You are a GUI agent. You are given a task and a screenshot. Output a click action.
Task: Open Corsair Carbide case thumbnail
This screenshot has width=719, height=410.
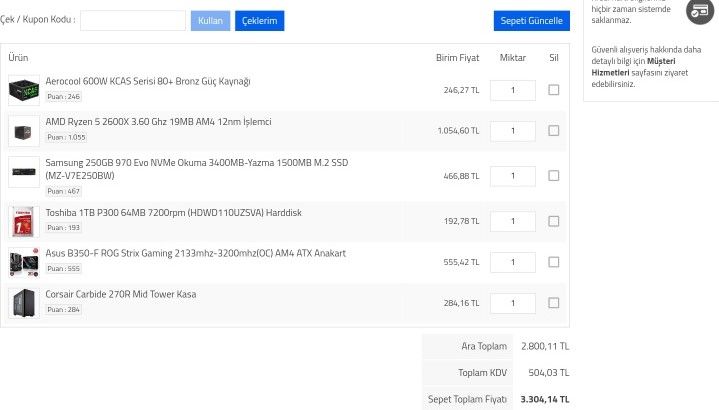[x=24, y=303]
